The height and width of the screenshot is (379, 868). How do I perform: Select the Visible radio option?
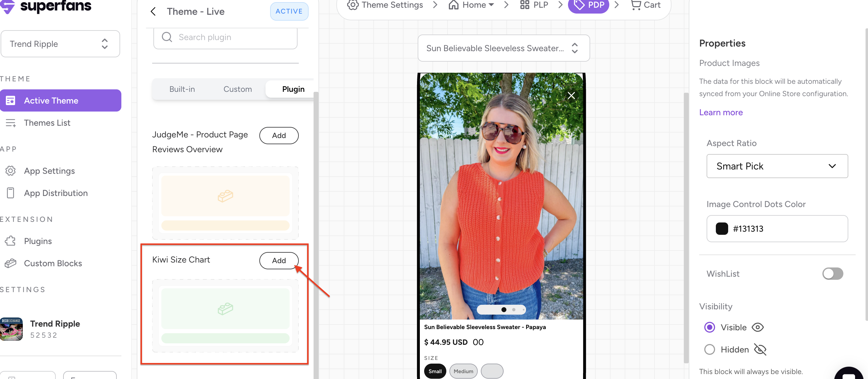709,327
